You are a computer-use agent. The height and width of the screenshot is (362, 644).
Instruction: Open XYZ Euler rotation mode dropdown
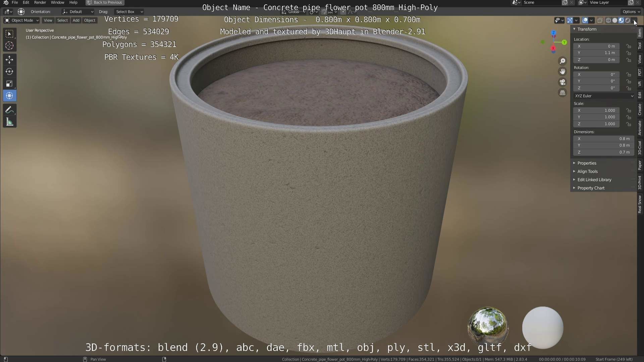click(604, 96)
